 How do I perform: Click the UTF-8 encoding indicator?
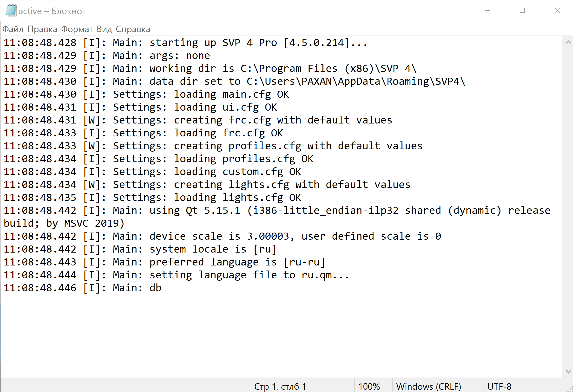tap(499, 386)
